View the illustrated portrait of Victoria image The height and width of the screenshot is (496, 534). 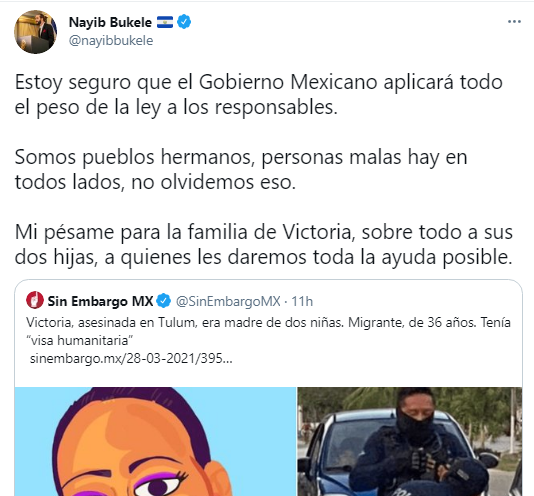[x=155, y=441]
